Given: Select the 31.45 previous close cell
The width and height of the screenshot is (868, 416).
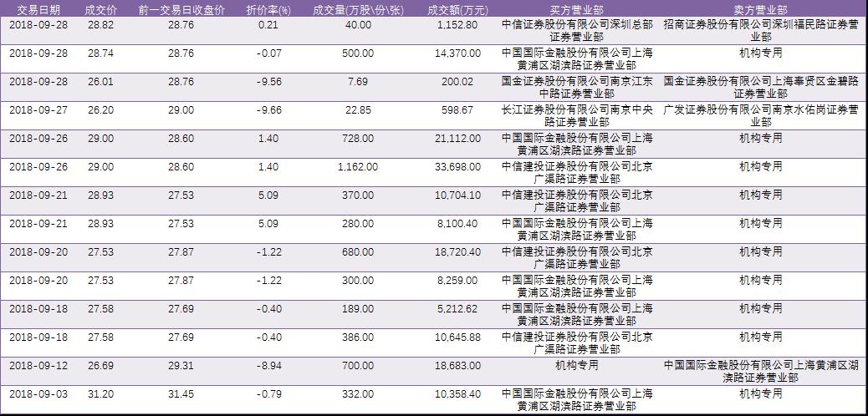Looking at the screenshot, I should pyautogui.click(x=181, y=394).
